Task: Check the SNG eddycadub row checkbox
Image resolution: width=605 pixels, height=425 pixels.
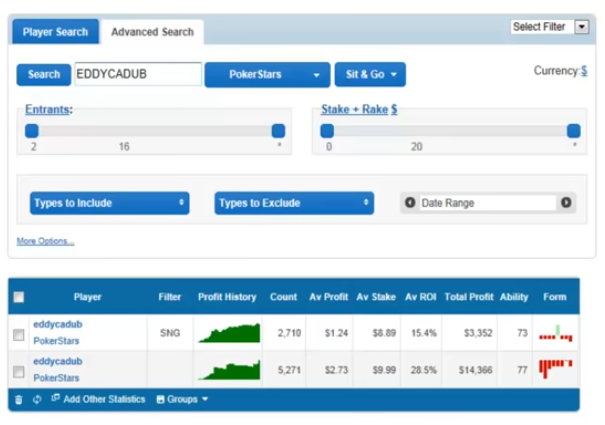Action: [19, 335]
